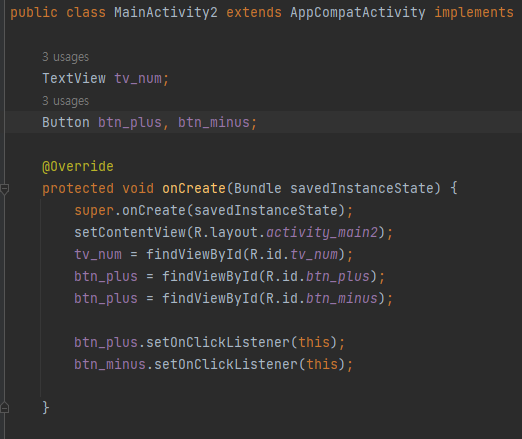Place the caret on the class name MainActivity2

click(x=166, y=13)
